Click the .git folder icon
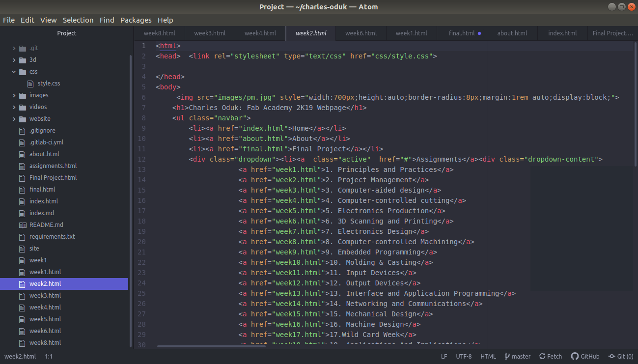The height and width of the screenshot is (364, 638). [22, 48]
